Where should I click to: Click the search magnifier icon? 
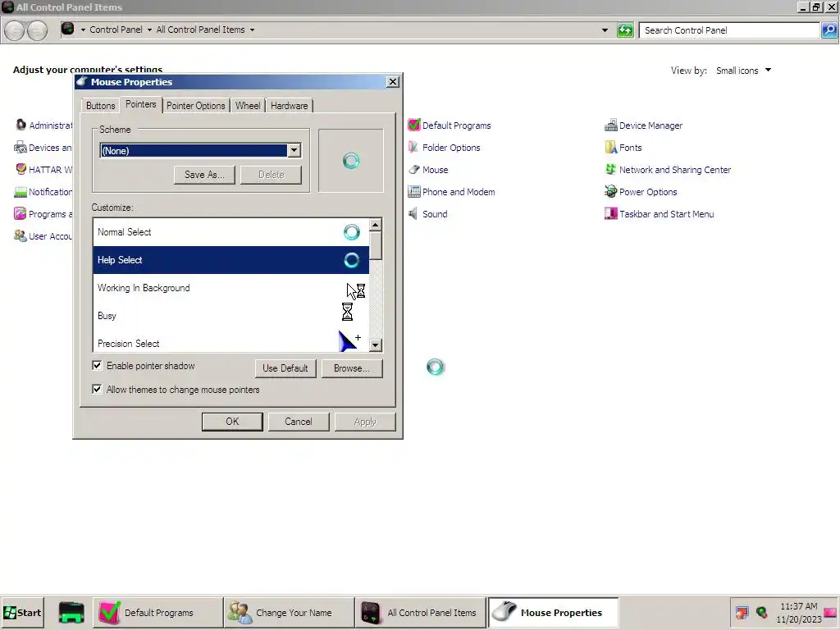pyautogui.click(x=829, y=30)
